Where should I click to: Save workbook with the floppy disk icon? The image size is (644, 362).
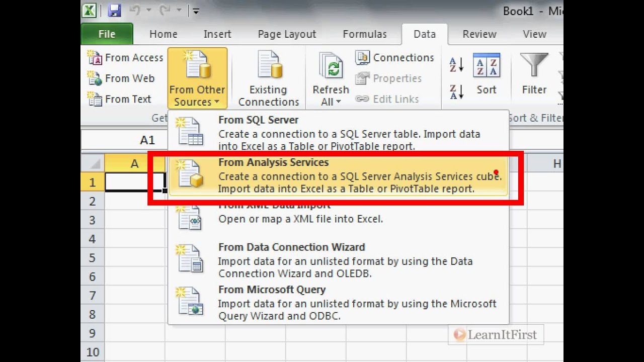[115, 11]
